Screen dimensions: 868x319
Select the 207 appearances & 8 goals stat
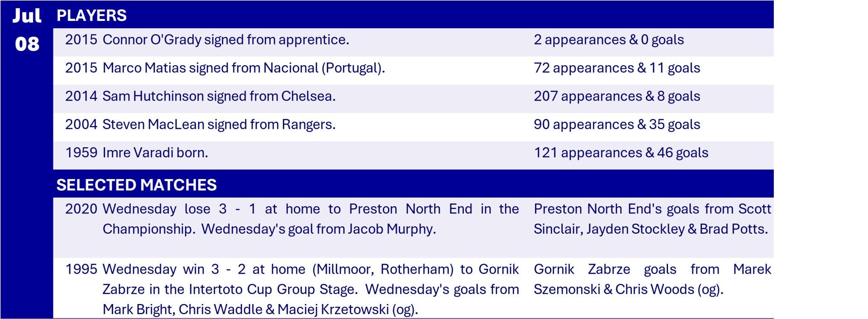616,96
